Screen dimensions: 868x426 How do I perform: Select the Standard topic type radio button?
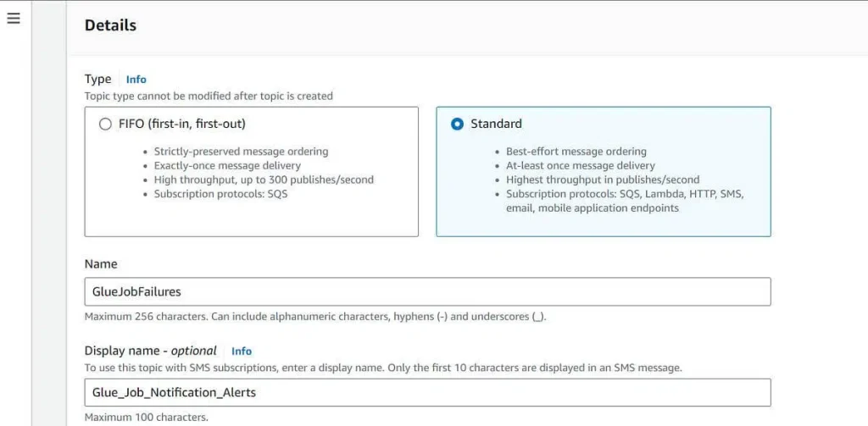[457, 124]
